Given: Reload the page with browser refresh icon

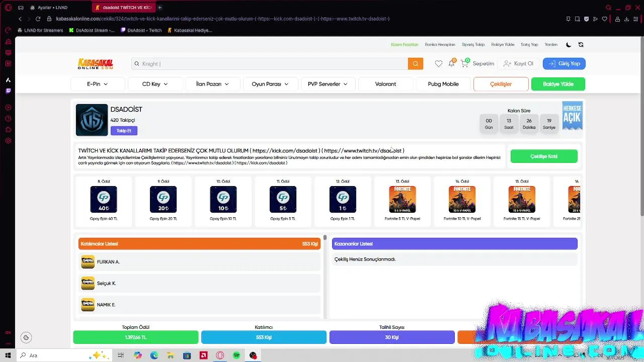Looking at the screenshot, I should pyautogui.click(x=38, y=19).
